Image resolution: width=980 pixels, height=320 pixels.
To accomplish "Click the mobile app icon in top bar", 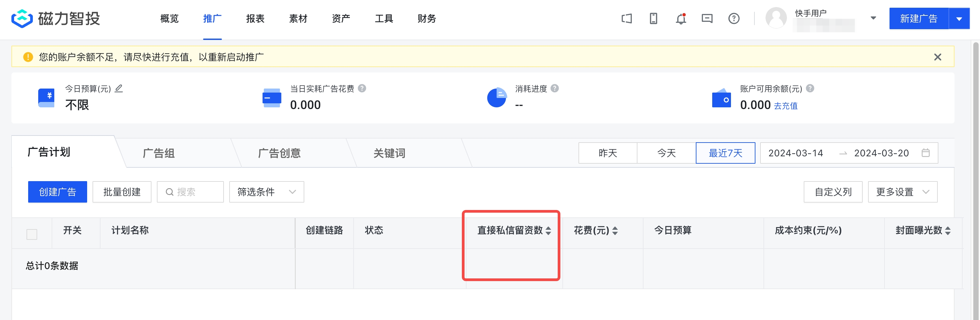I will pos(653,18).
